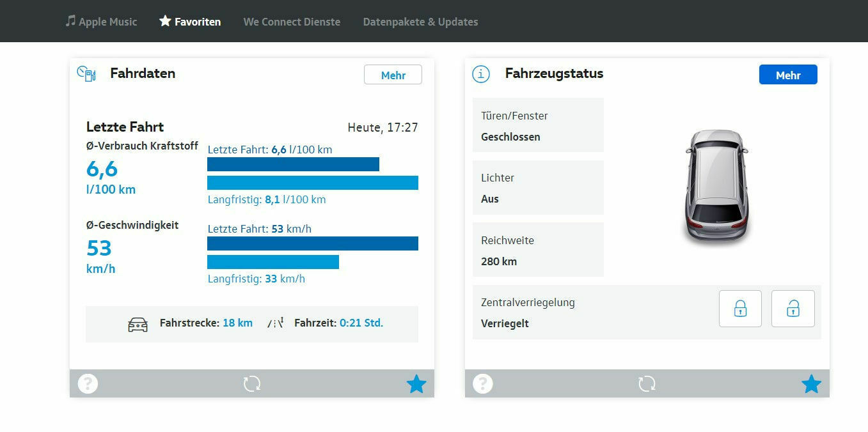Viewport: 868px width, 432px height.
Task: Click the help icon in Fahrzeugstatus card
Action: [483, 383]
